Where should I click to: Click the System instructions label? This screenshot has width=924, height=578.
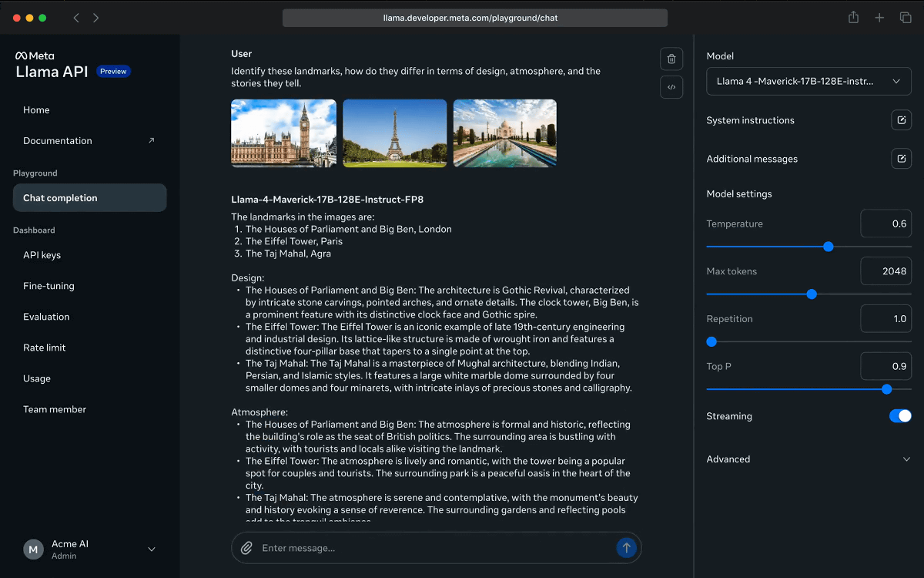coord(751,120)
